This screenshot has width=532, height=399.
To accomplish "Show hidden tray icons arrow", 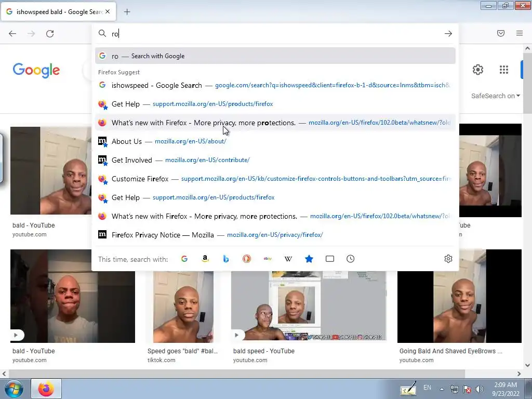I will pos(442,389).
